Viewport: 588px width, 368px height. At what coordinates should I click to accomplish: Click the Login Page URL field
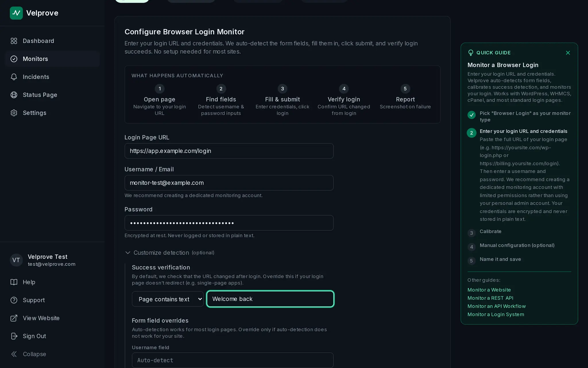click(x=229, y=151)
